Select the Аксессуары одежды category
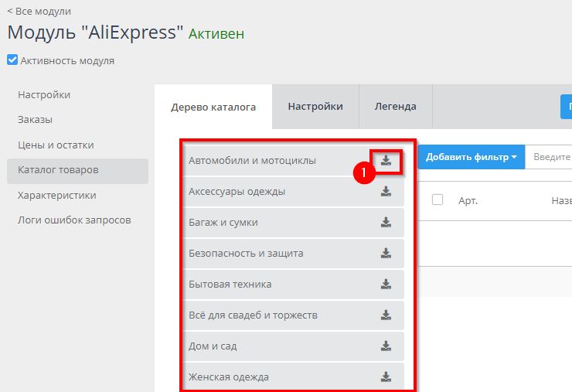The height and width of the screenshot is (392, 572). click(294, 192)
